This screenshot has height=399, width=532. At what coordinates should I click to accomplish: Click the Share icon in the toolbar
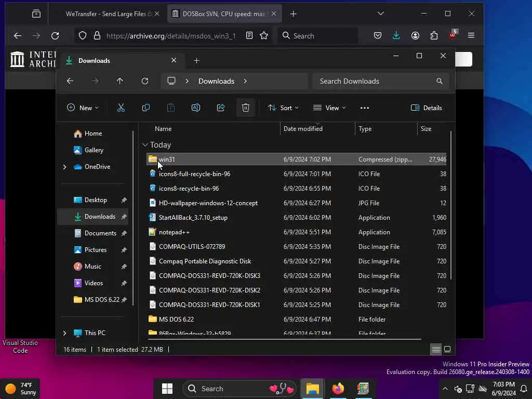(x=221, y=108)
